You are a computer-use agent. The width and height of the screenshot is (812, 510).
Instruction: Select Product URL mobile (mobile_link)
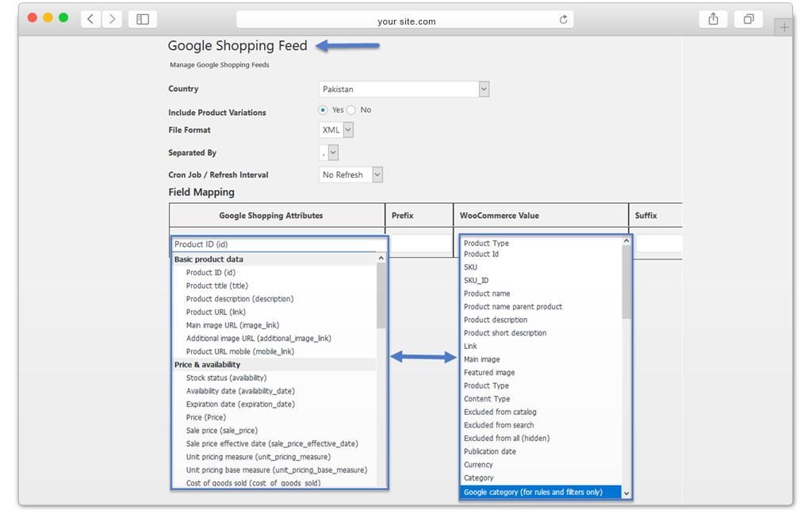(240, 351)
